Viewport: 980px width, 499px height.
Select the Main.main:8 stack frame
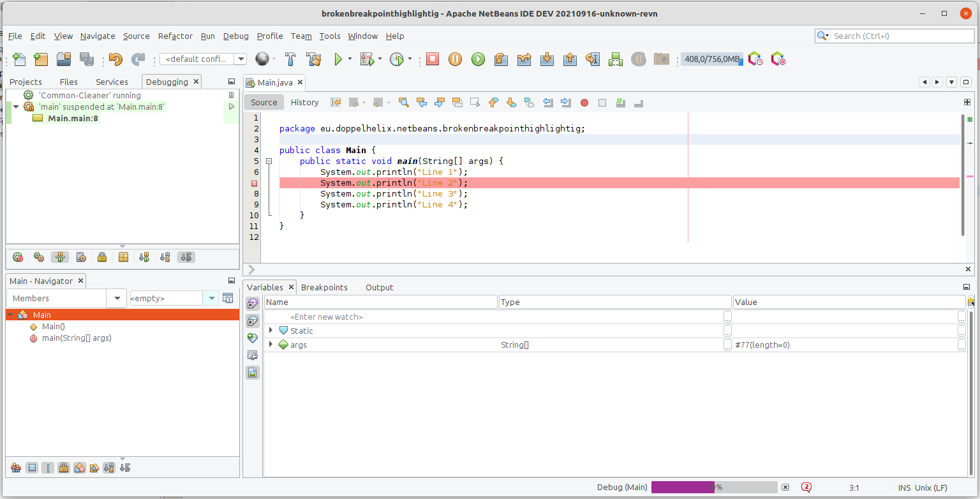click(73, 118)
